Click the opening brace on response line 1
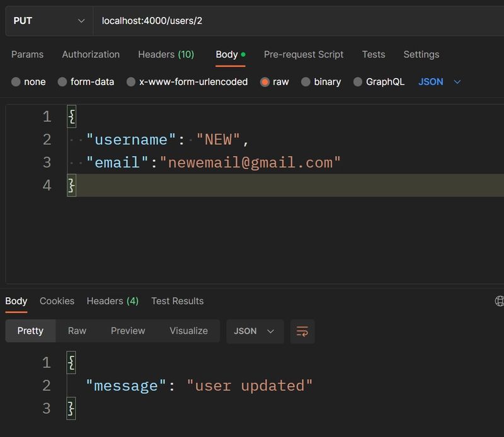Image resolution: width=504 pixels, height=437 pixels. click(x=71, y=363)
